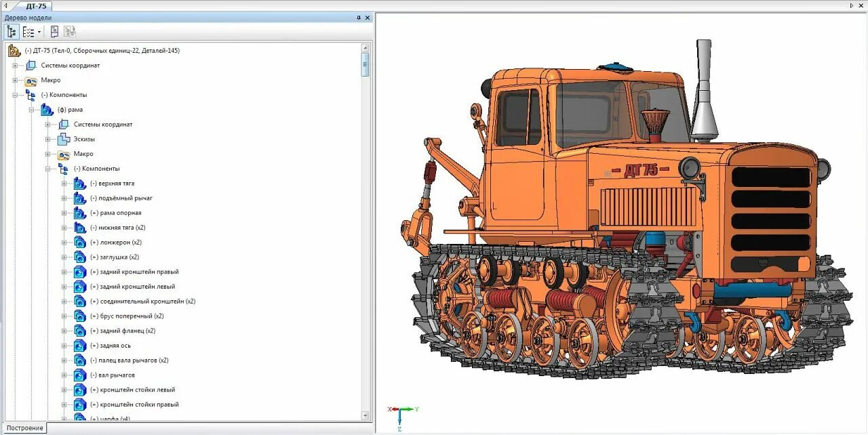Select (-) палец вала рычагов (x2) row

click(x=129, y=360)
